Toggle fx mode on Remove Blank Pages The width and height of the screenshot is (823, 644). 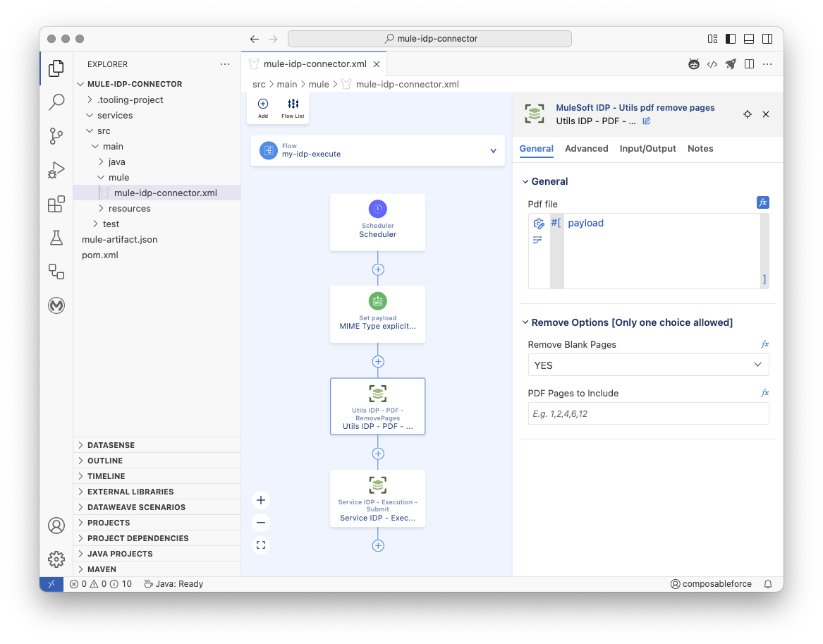click(765, 344)
